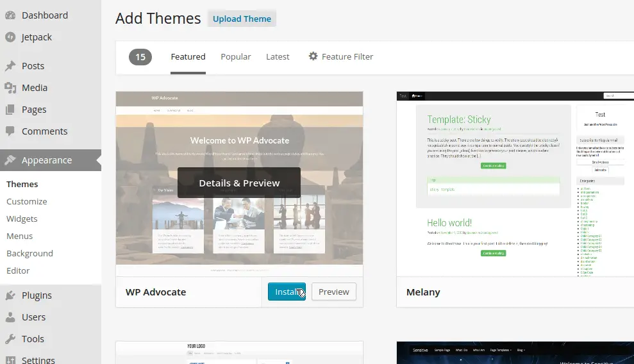
Task: Preview the WP Advocate theme
Action: (333, 292)
